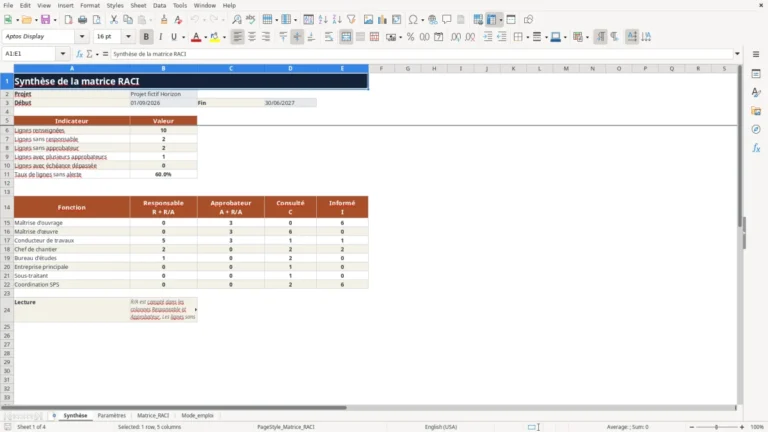Sort ascending A to Z
This screenshot has width=768, height=432.
click(x=323, y=20)
